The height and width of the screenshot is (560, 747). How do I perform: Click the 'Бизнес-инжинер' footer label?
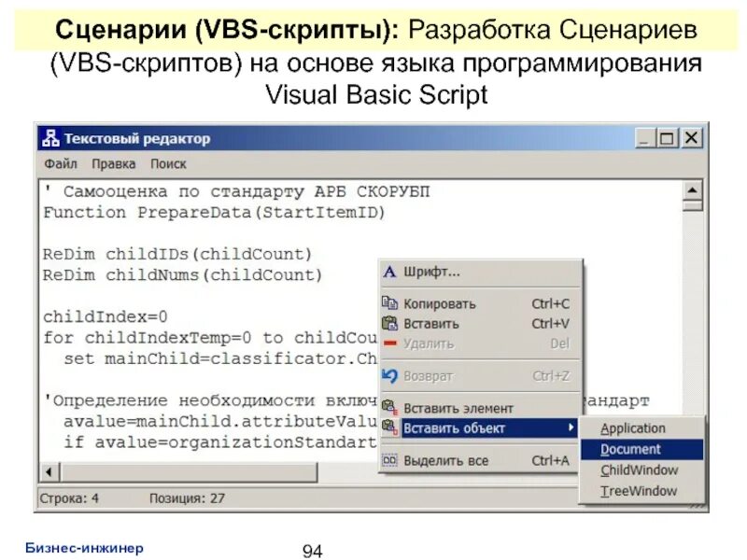(x=84, y=548)
